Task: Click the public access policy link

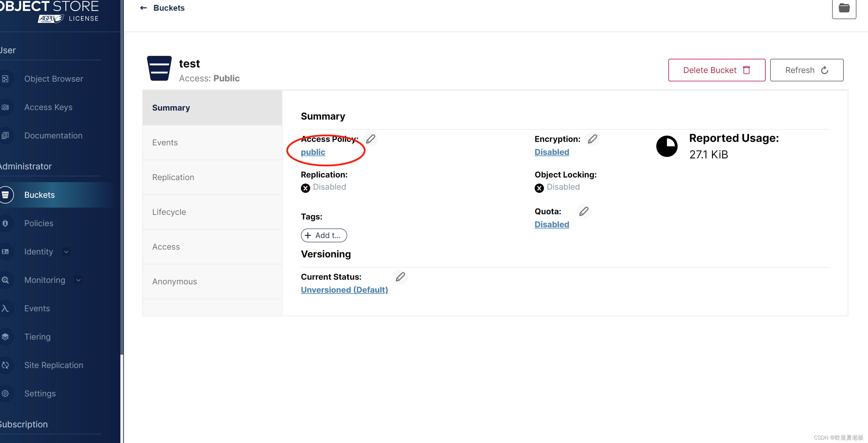Action: click(x=313, y=152)
